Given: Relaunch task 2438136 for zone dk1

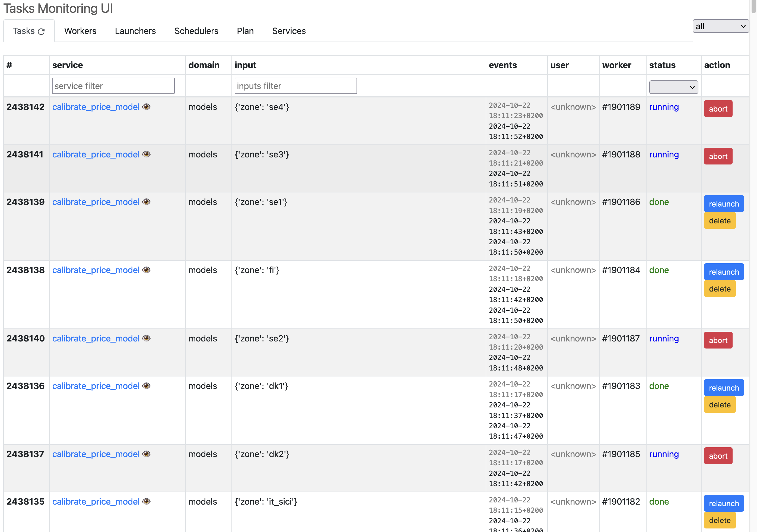Looking at the screenshot, I should coord(724,388).
